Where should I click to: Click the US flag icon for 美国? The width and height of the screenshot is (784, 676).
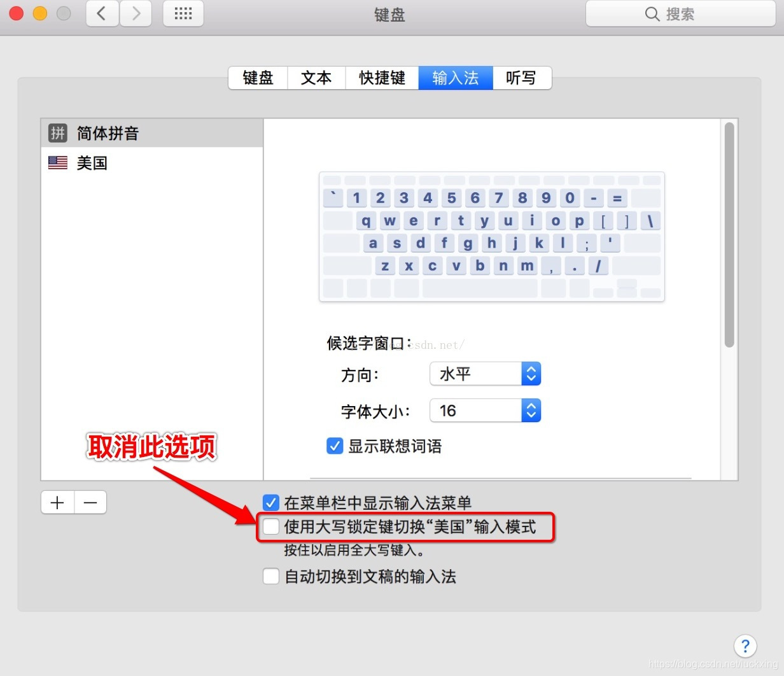tap(58, 163)
